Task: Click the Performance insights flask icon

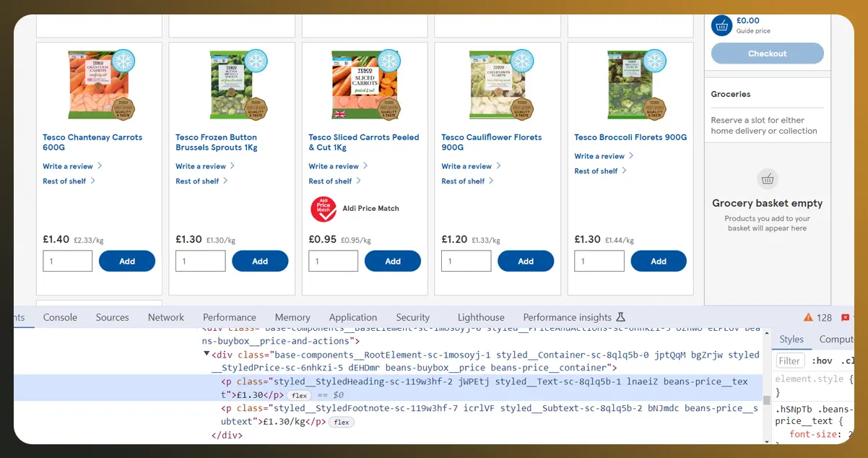Action: click(620, 317)
